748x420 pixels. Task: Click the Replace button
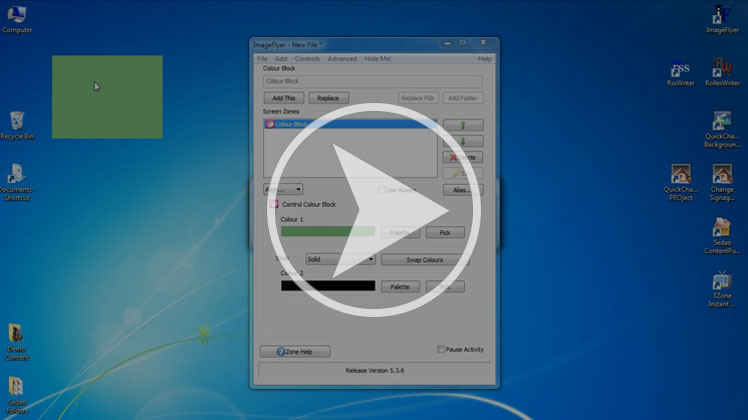point(328,98)
